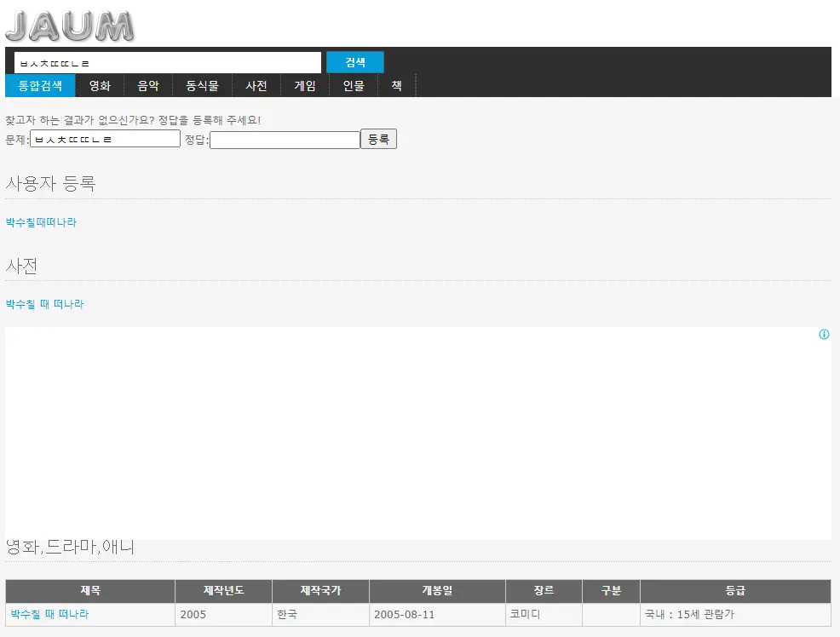Click the 제작년도 column header
The width and height of the screenshot is (840, 637).
pyautogui.click(x=223, y=591)
